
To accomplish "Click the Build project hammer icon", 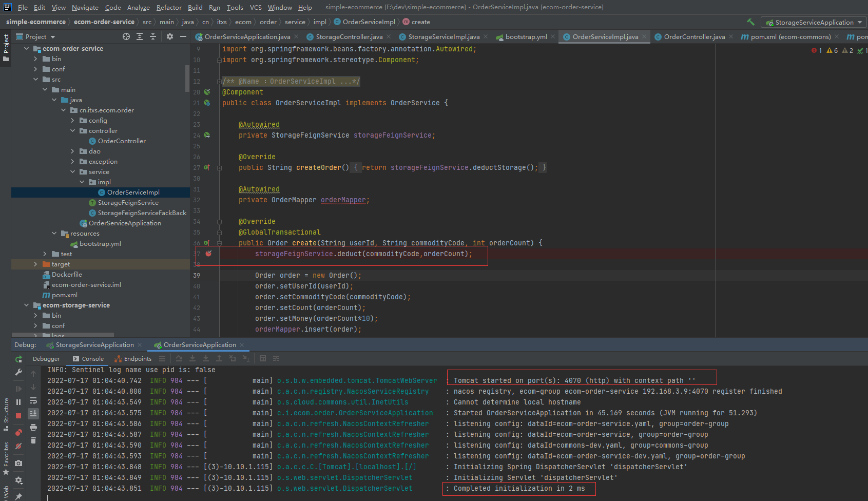I will coord(750,22).
